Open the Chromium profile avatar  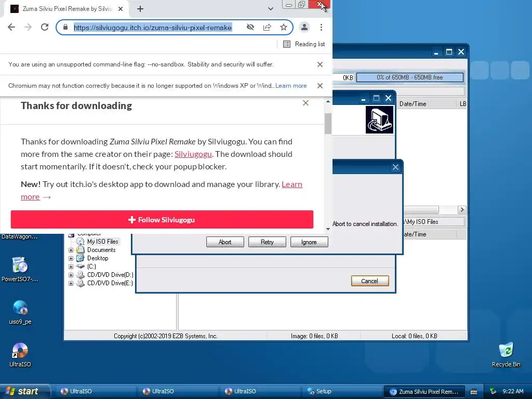pos(304,27)
